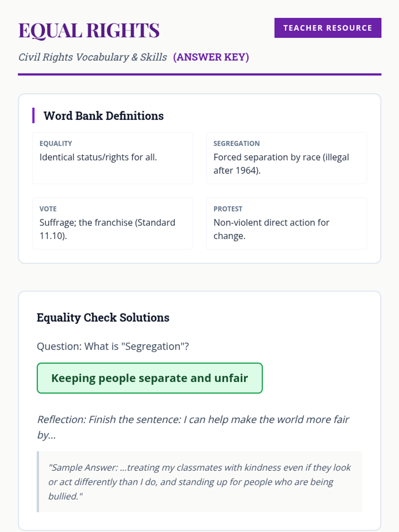The image size is (399, 532).
Task: Click the purple accent bar beside Word Bank
Action: [33, 115]
